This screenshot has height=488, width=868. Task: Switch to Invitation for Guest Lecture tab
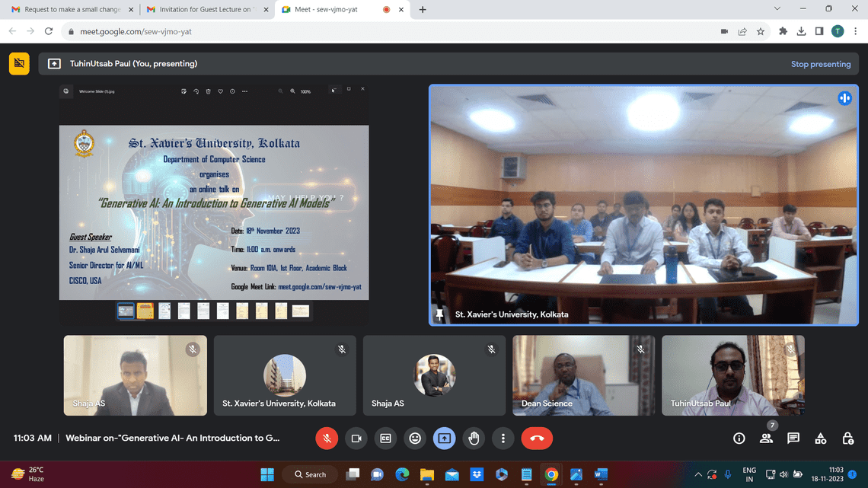point(206,9)
